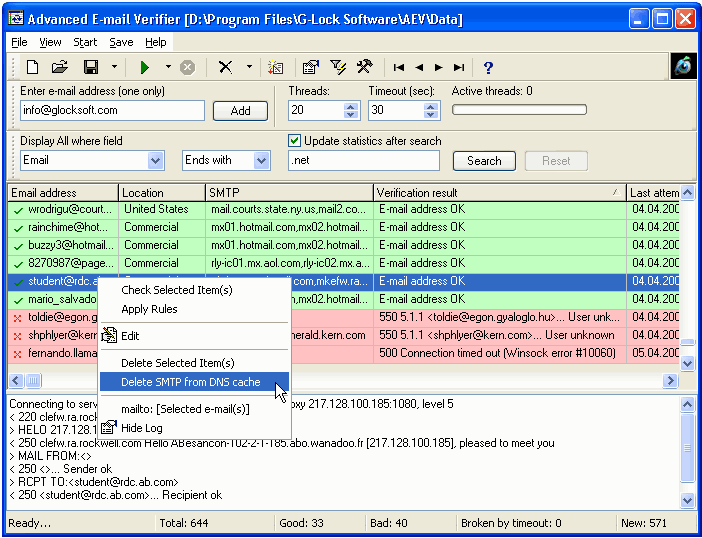Click the New file toolbar icon
Viewport: 702px width, 538px height.
[x=32, y=68]
